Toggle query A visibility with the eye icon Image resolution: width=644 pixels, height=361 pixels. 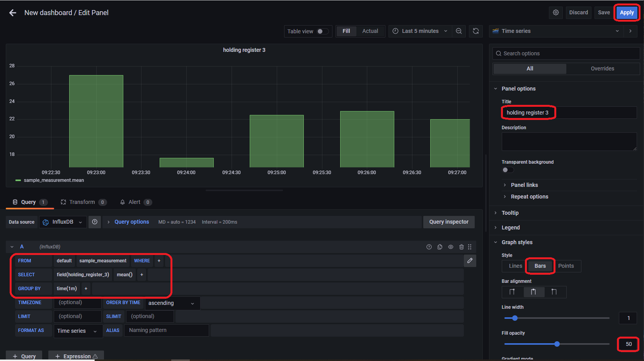450,246
